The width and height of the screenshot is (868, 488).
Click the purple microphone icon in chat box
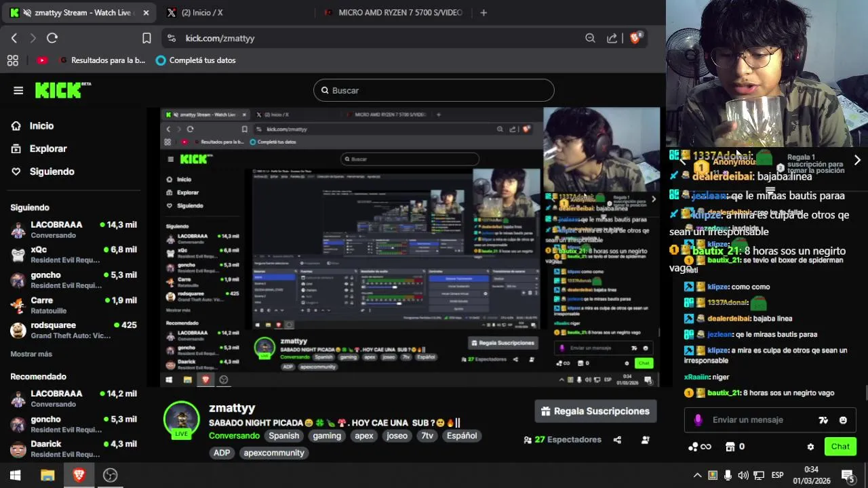pos(698,420)
